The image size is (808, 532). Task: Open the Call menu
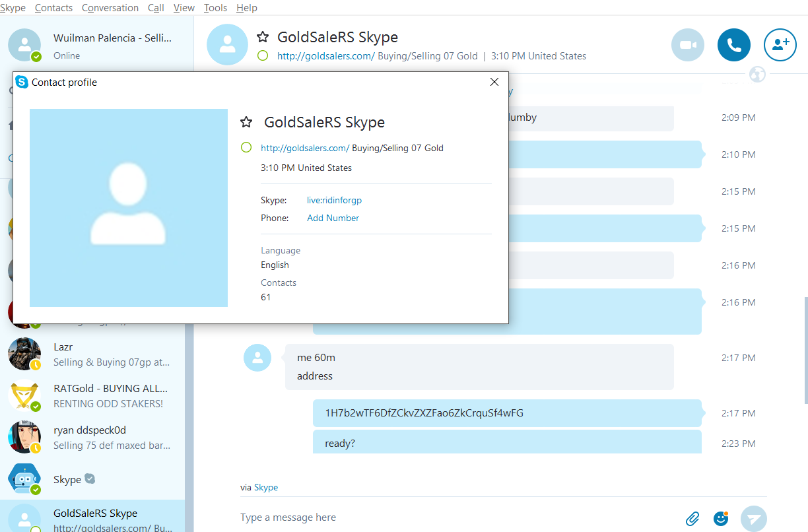pyautogui.click(x=156, y=8)
